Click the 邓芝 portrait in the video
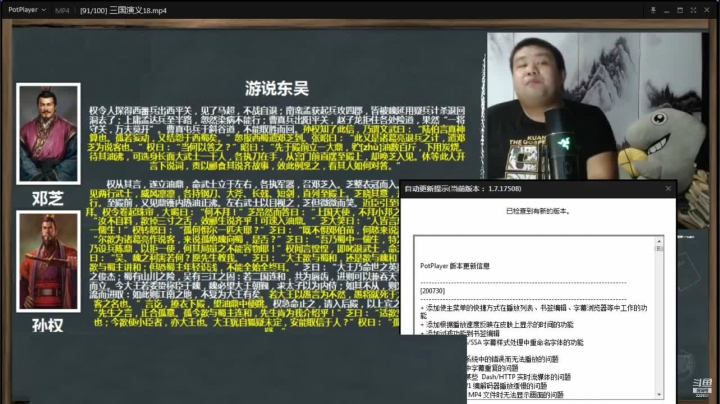The width and height of the screenshot is (720, 404). [48, 134]
